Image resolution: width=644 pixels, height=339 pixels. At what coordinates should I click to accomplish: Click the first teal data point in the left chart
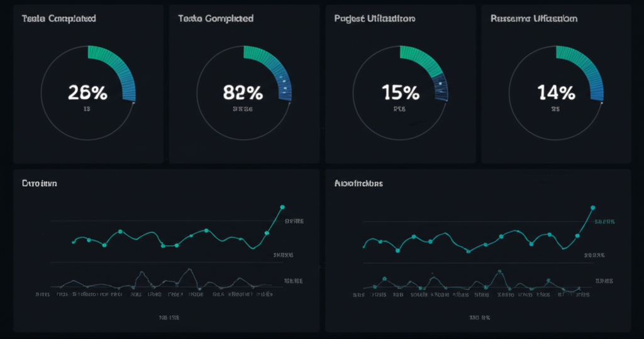[74, 242]
